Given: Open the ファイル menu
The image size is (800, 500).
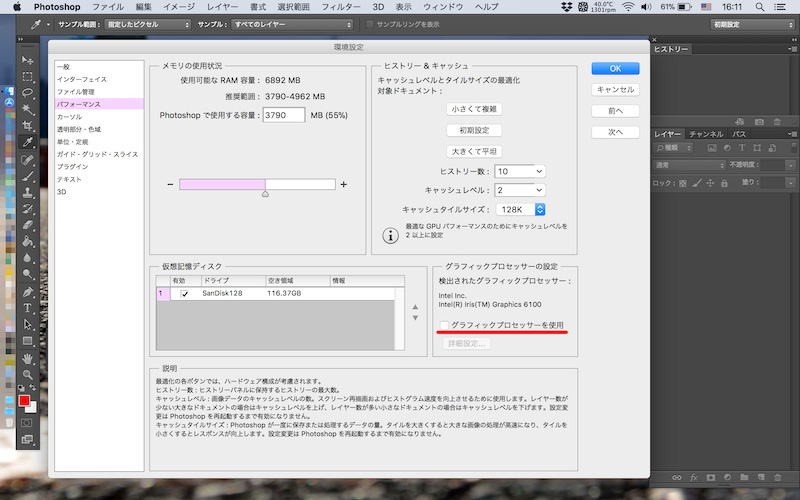Looking at the screenshot, I should click(x=108, y=7).
